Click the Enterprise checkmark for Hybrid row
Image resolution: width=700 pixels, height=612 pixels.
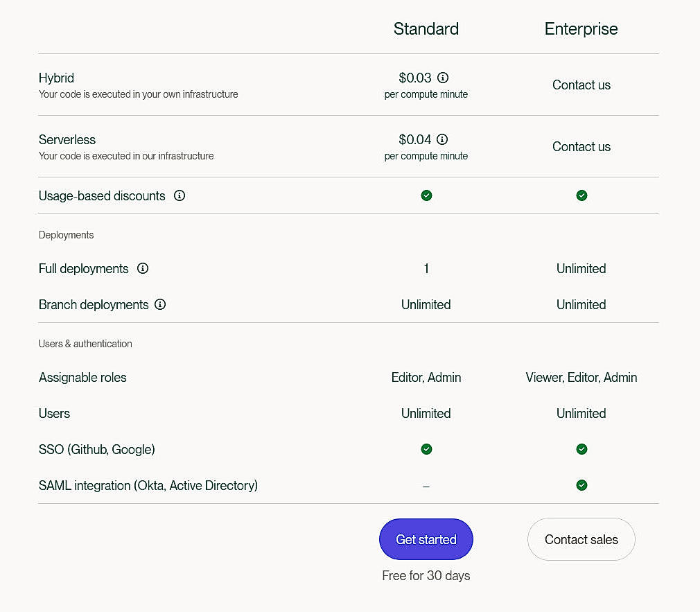(x=581, y=85)
